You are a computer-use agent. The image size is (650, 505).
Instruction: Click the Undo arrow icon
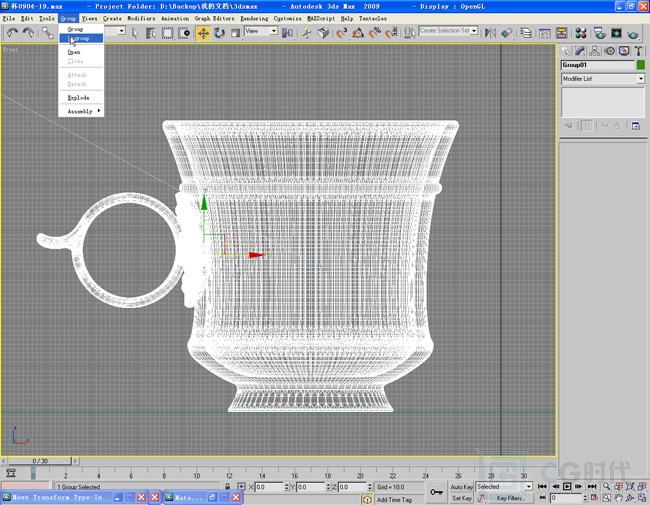pos(12,33)
